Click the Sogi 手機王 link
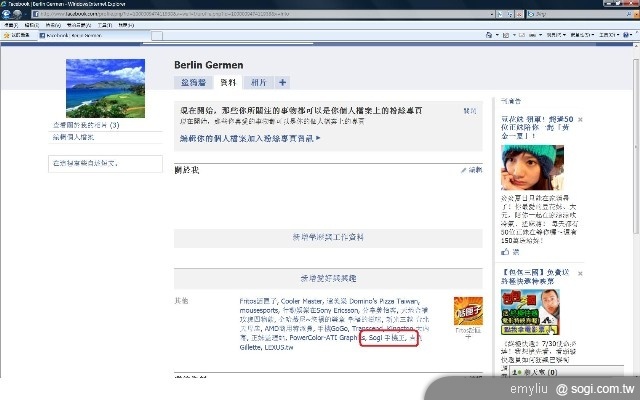 tap(391, 338)
